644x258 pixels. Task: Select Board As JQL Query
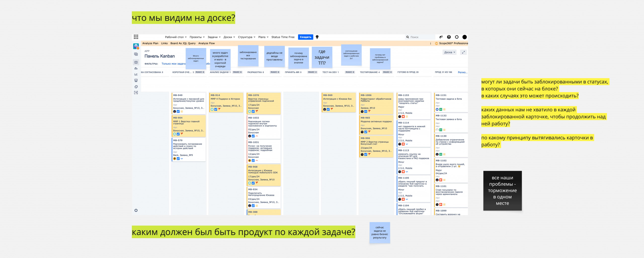[183, 43]
